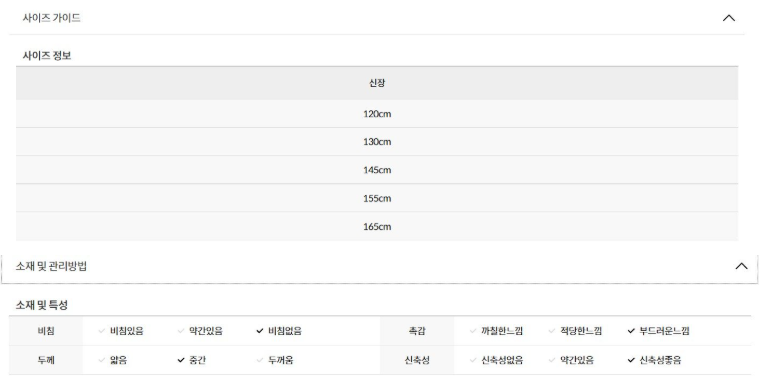Screen dimensions: 766x388
Task: Select the 145cm size row
Action: pos(377,170)
